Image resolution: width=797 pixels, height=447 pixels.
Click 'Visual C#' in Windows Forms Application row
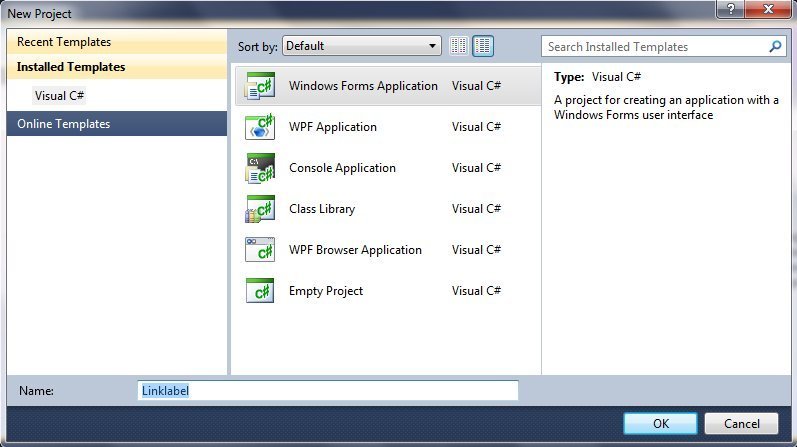(476, 86)
